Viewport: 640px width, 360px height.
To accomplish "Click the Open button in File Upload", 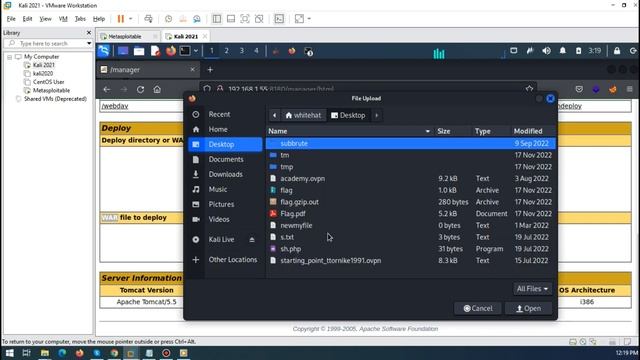I will point(529,309).
